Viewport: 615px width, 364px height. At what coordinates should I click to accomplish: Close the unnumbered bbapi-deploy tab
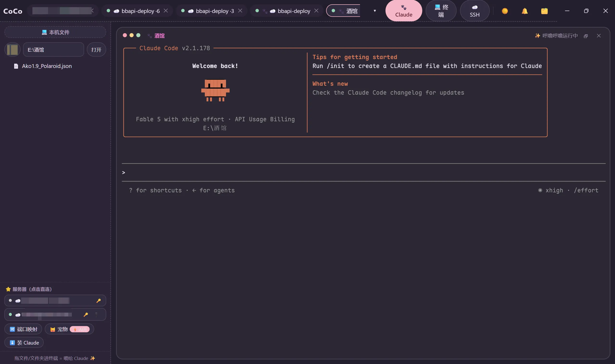(x=317, y=11)
